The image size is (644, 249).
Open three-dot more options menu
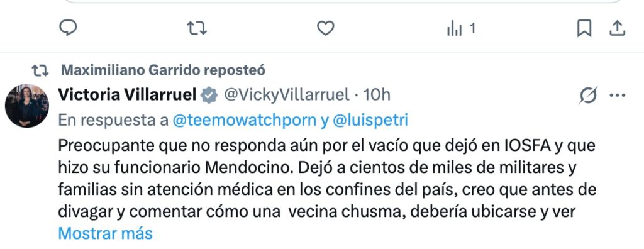click(618, 96)
